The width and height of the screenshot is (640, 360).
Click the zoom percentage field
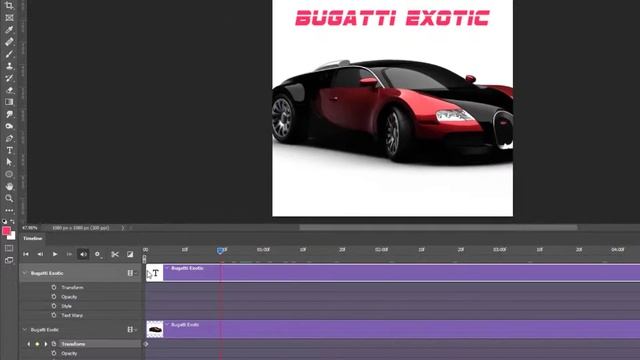pyautogui.click(x=30, y=228)
